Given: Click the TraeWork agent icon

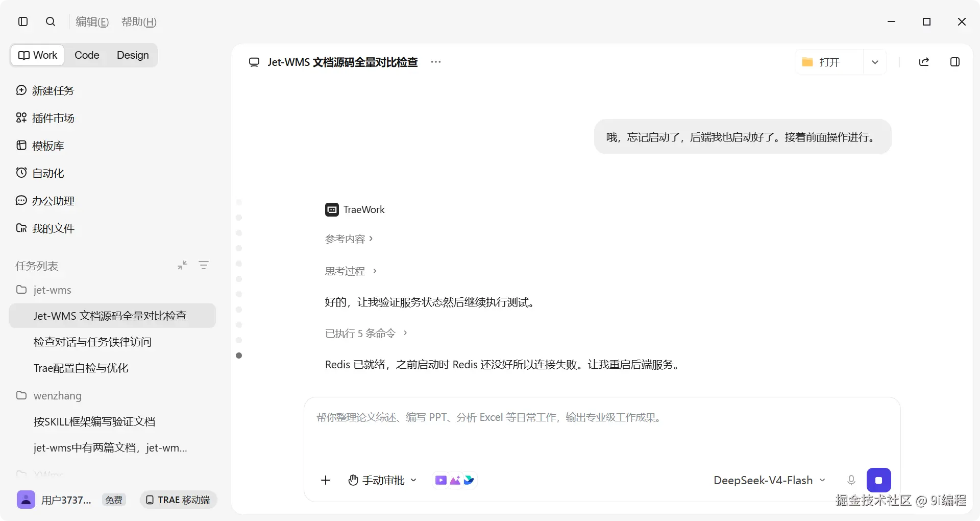Looking at the screenshot, I should [332, 209].
